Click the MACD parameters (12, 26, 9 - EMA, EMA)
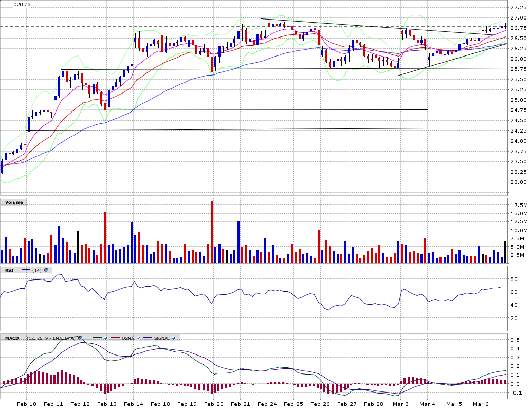The image size is (532, 411). [51, 338]
